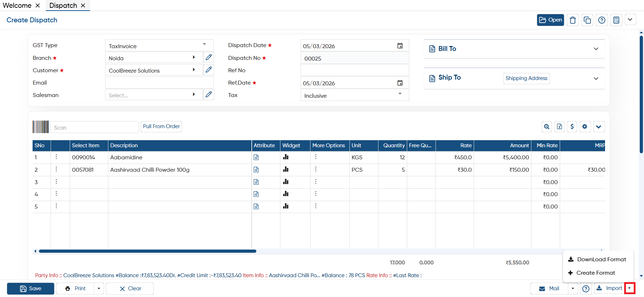Open Dispatch Date calendar picker

pyautogui.click(x=400, y=46)
